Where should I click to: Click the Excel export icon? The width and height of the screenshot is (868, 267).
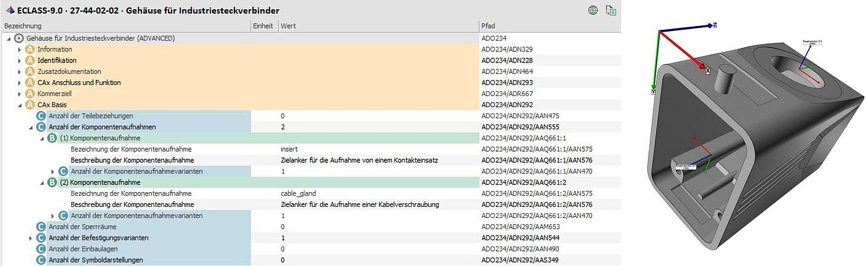click(x=611, y=10)
